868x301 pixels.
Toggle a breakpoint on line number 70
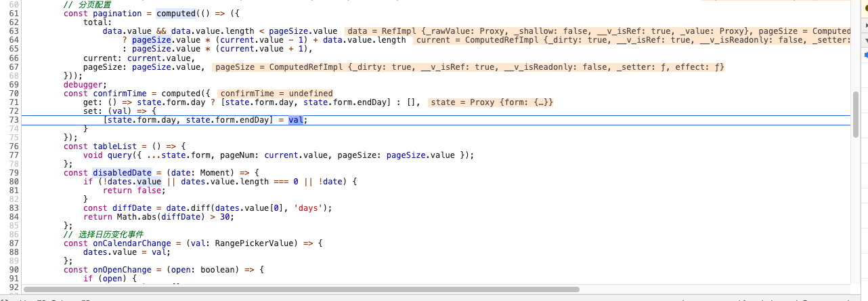(x=14, y=93)
